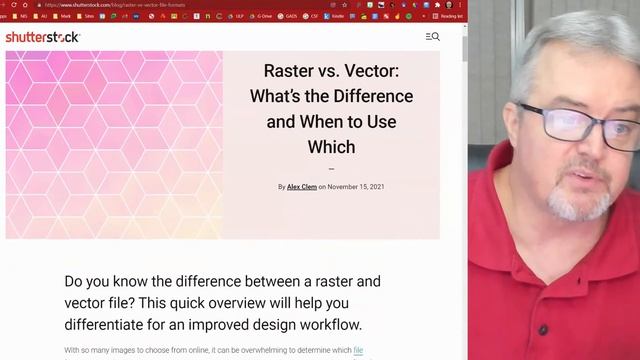Open the Reading list panel
The width and height of the screenshot is (640, 360).
point(448,16)
